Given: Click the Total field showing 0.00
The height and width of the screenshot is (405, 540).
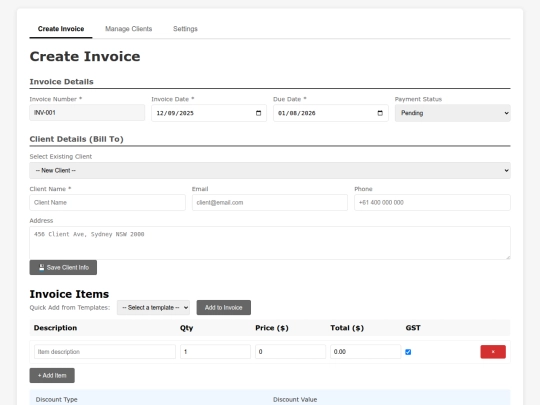Looking at the screenshot, I should [x=365, y=352].
